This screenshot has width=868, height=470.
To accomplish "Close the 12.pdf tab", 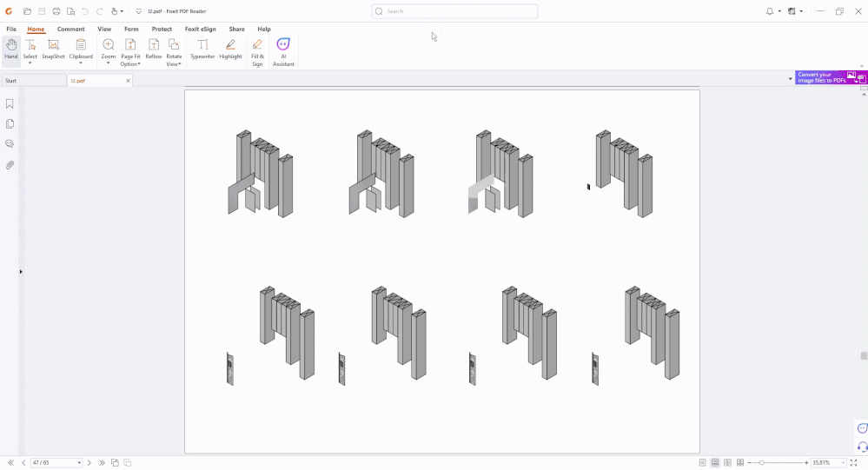I will (x=128, y=81).
